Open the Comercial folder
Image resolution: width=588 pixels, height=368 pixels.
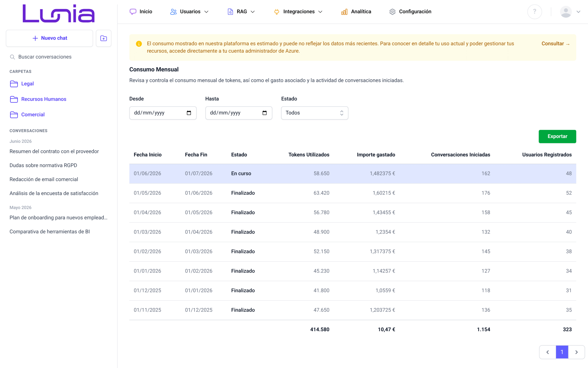click(x=27, y=115)
